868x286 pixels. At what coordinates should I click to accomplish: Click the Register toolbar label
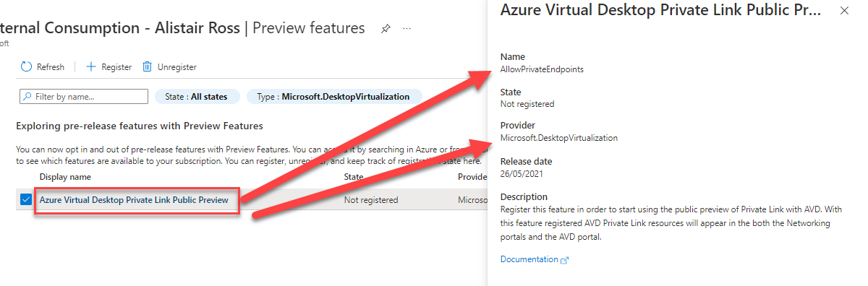pos(116,67)
